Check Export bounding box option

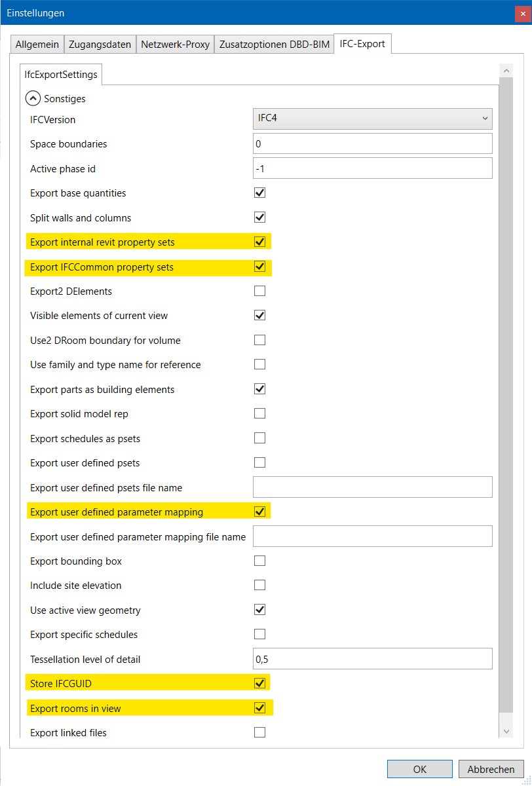[259, 561]
